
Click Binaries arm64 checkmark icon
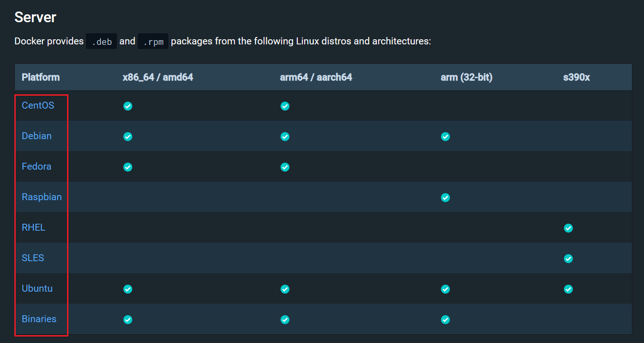coord(285,319)
